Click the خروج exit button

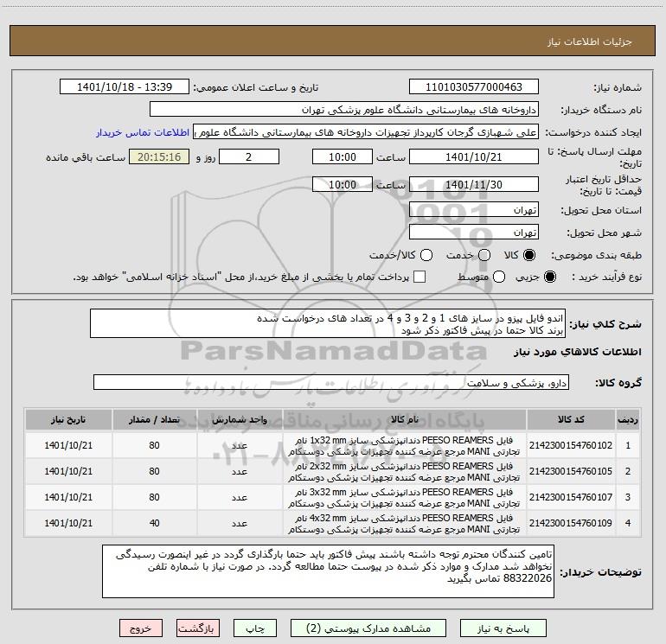141,628
